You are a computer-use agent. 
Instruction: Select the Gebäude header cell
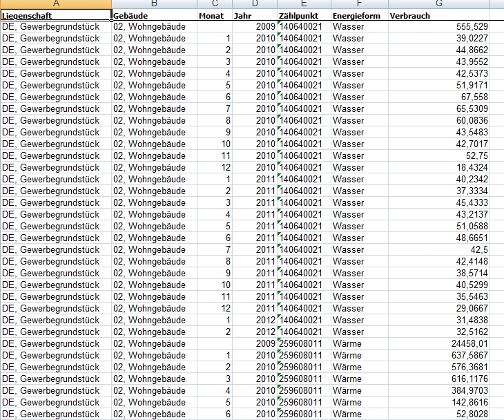point(153,15)
